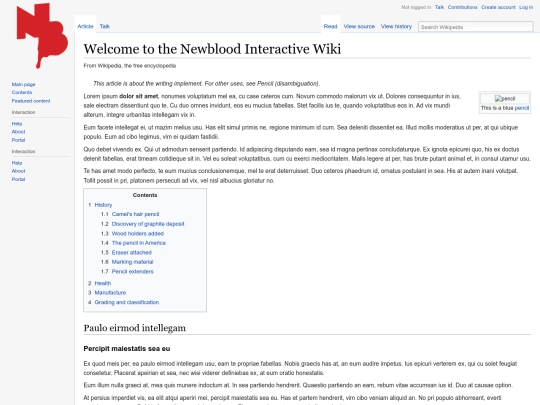Viewport: 540px width, 405px height.
Task: Click the first Portal sidebar link
Action: coord(18,140)
